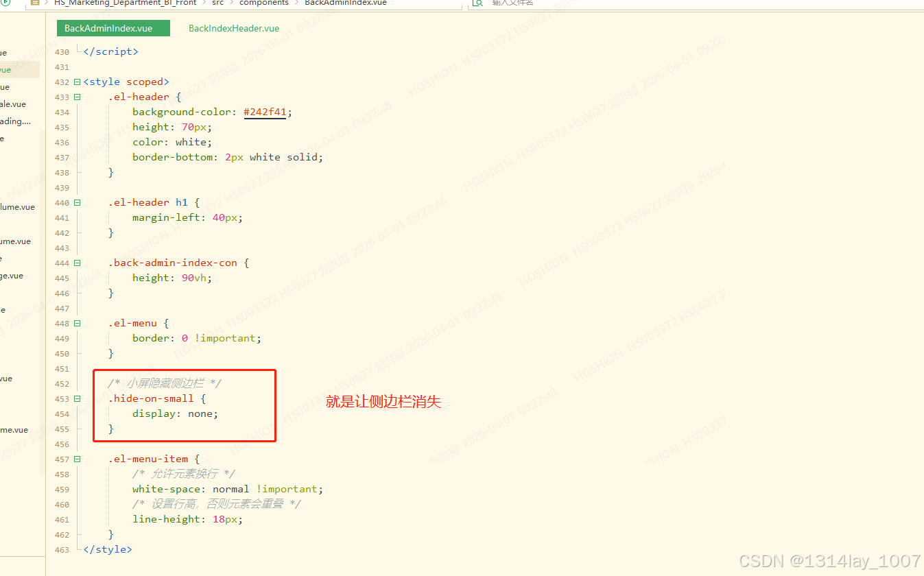Select the green highlighted vue file in the sidebar
The width and height of the screenshot is (924, 576).
20,70
